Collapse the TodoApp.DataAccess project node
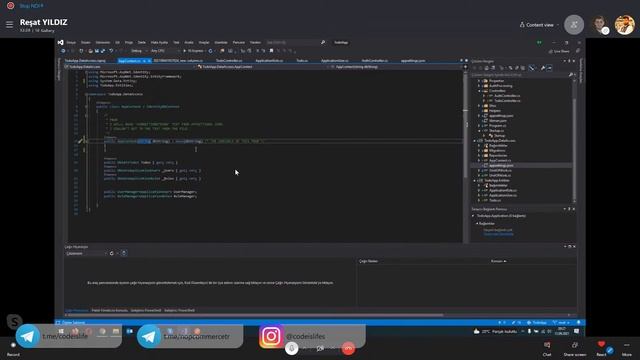Image resolution: width=640 pixels, height=360 pixels. pos(474,140)
